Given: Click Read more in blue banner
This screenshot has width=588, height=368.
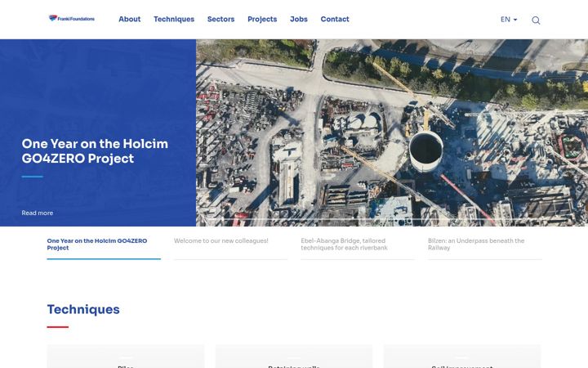Looking at the screenshot, I should [x=37, y=213].
